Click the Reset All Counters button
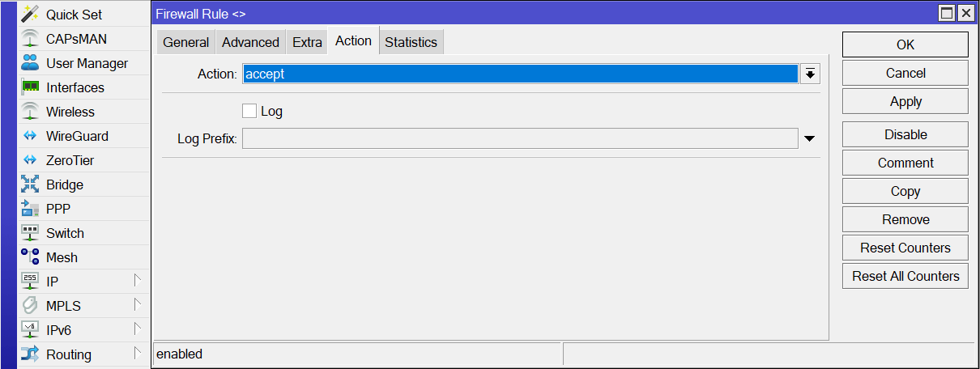The image size is (980, 369). click(905, 276)
